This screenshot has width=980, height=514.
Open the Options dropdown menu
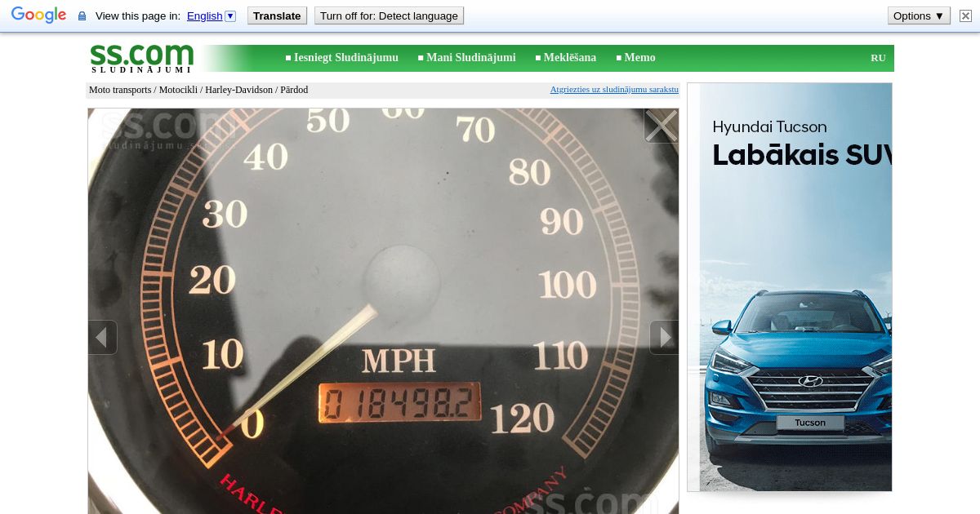919,16
